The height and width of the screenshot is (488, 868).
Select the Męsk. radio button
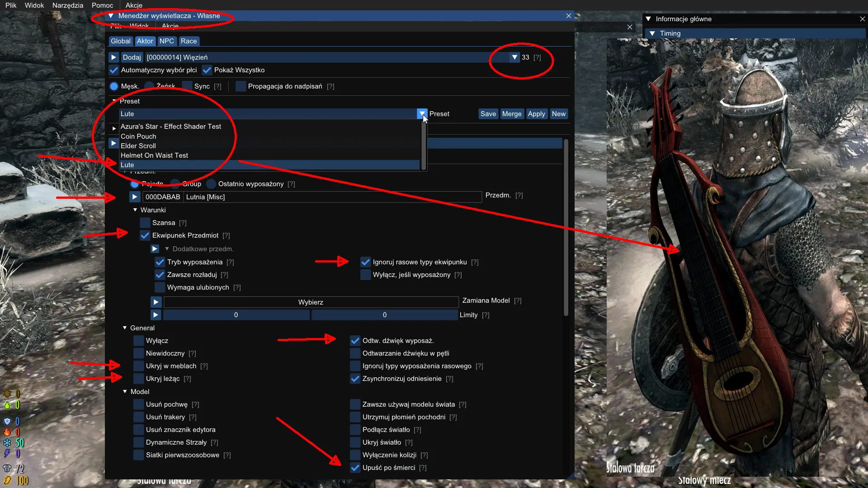114,86
